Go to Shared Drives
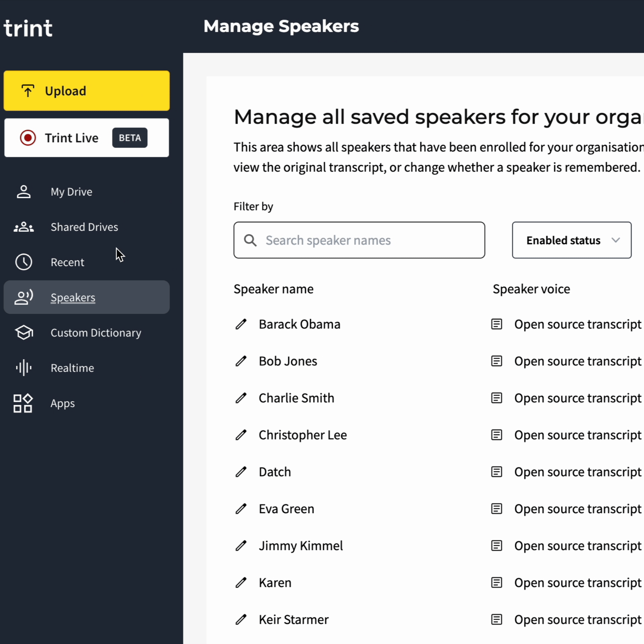Image resolution: width=644 pixels, height=644 pixels. [84, 227]
